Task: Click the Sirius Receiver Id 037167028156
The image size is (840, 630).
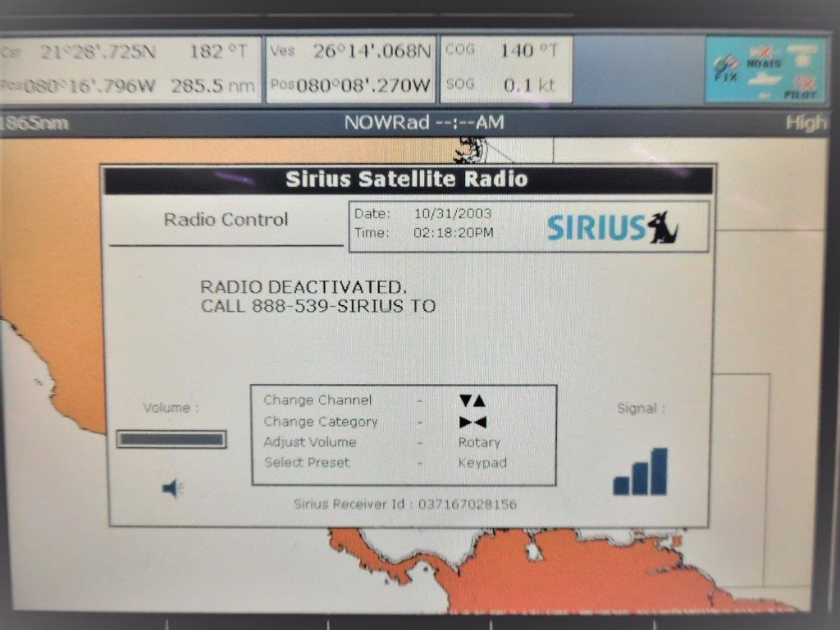Action: [x=405, y=504]
